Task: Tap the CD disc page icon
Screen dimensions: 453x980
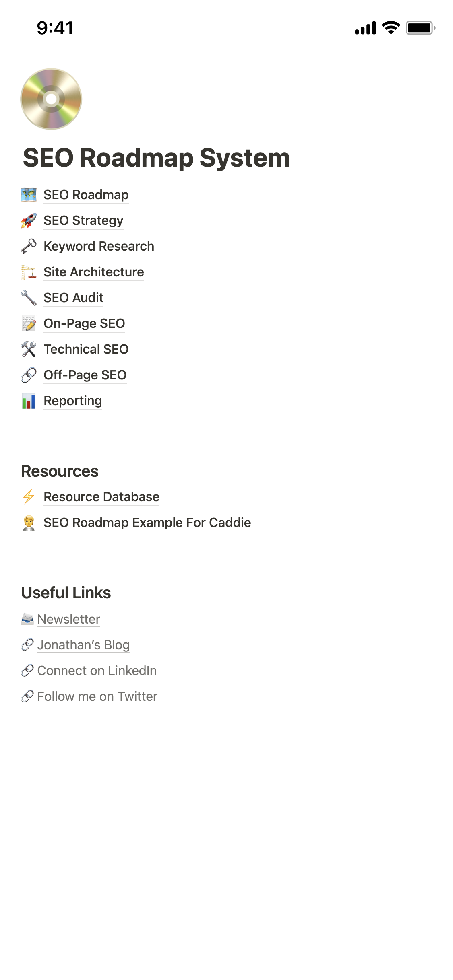Action: pyautogui.click(x=51, y=99)
